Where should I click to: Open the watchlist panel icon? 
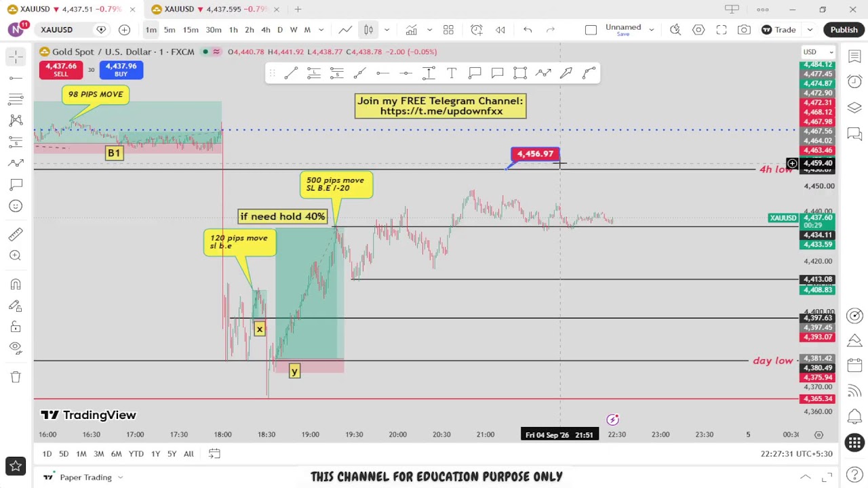[x=854, y=56]
